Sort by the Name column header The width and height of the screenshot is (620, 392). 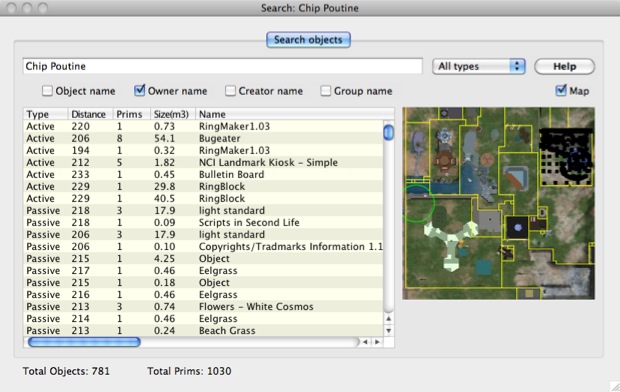[x=295, y=114]
